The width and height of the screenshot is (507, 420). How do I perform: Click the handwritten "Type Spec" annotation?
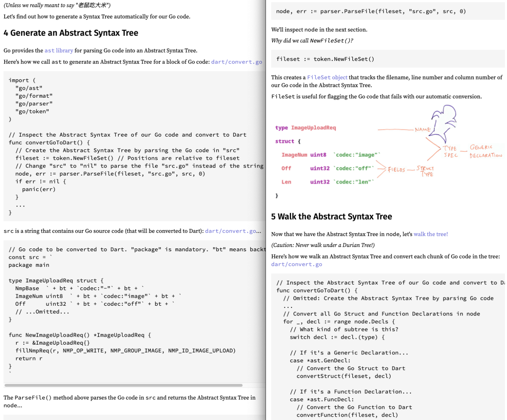[450, 152]
